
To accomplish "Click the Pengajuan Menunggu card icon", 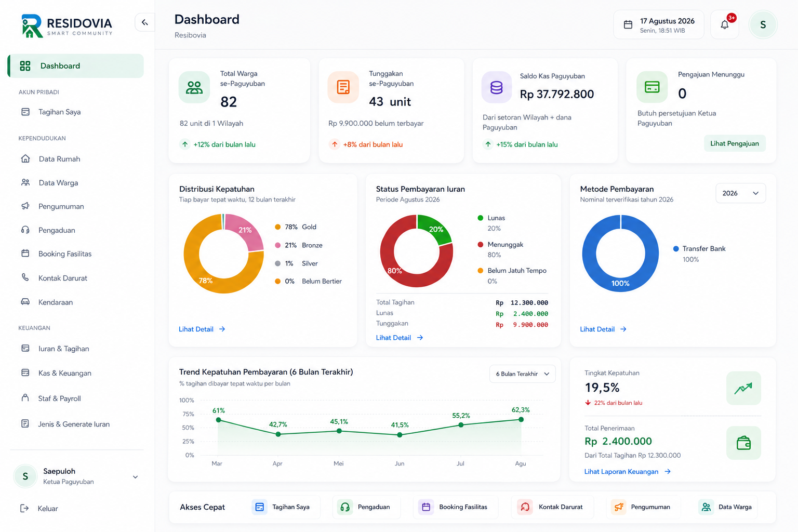I will [652, 87].
